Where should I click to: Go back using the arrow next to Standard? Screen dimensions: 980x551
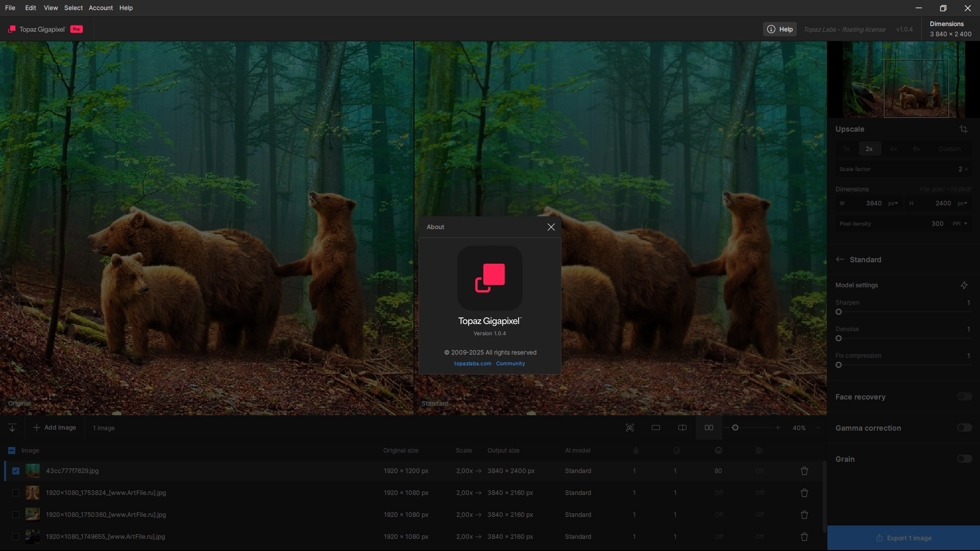pos(840,260)
